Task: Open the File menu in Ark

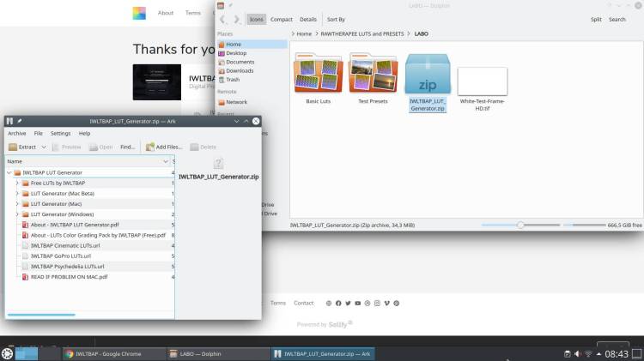Action: pos(38,133)
